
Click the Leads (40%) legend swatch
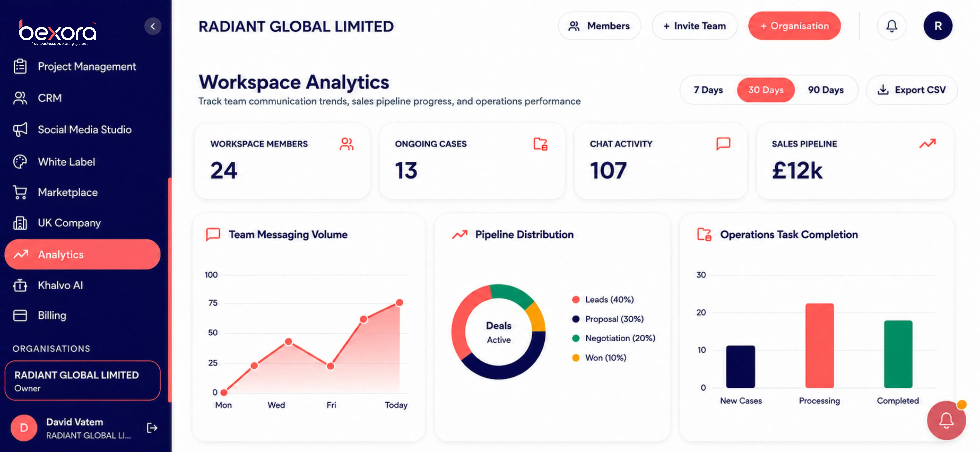pyautogui.click(x=576, y=299)
